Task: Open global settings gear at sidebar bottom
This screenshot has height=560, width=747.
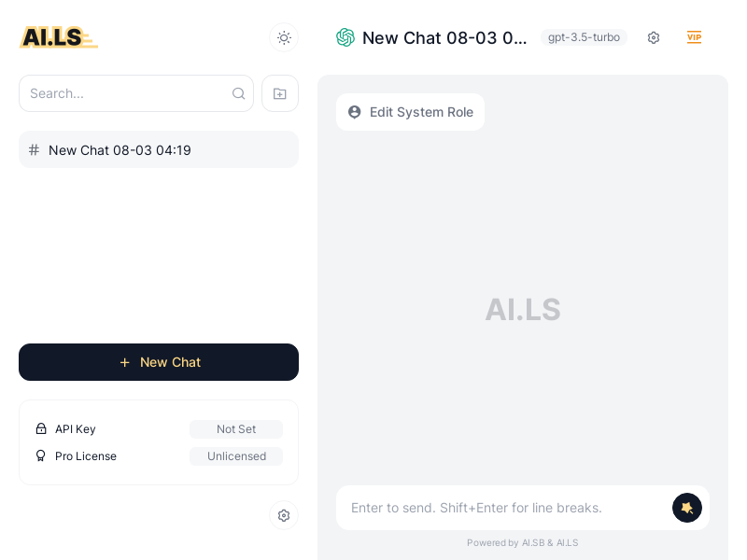Action: [284, 515]
